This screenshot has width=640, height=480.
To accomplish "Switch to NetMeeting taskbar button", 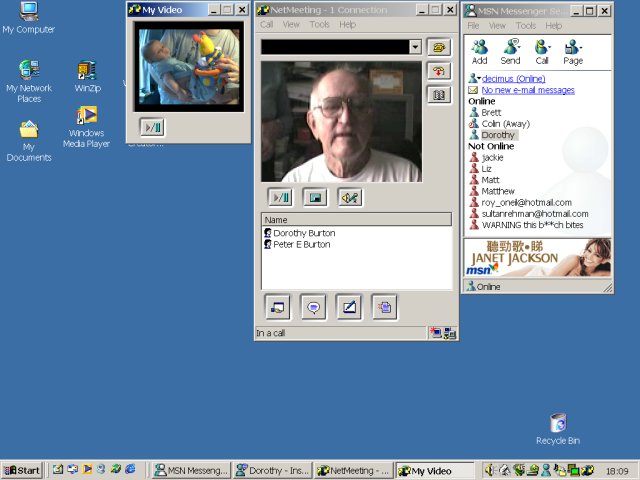I will (x=353, y=470).
